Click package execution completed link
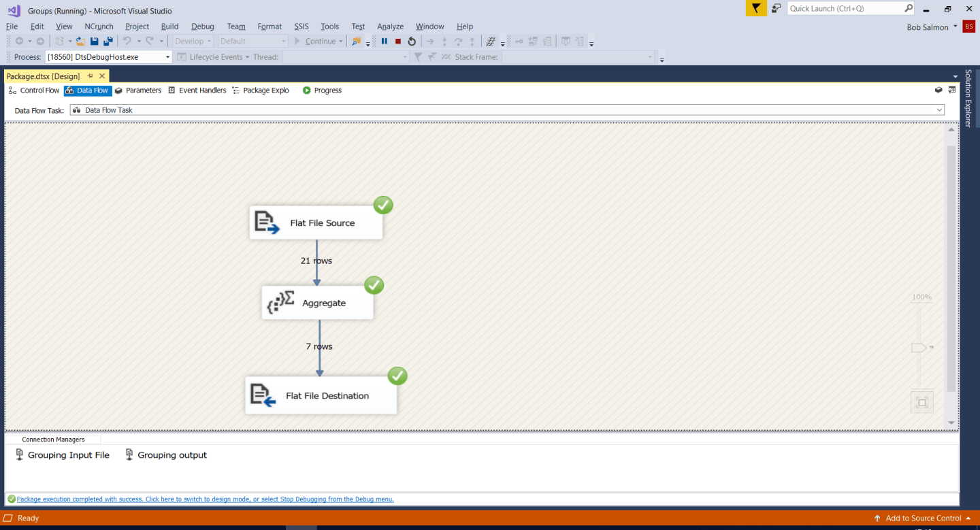 click(205, 499)
